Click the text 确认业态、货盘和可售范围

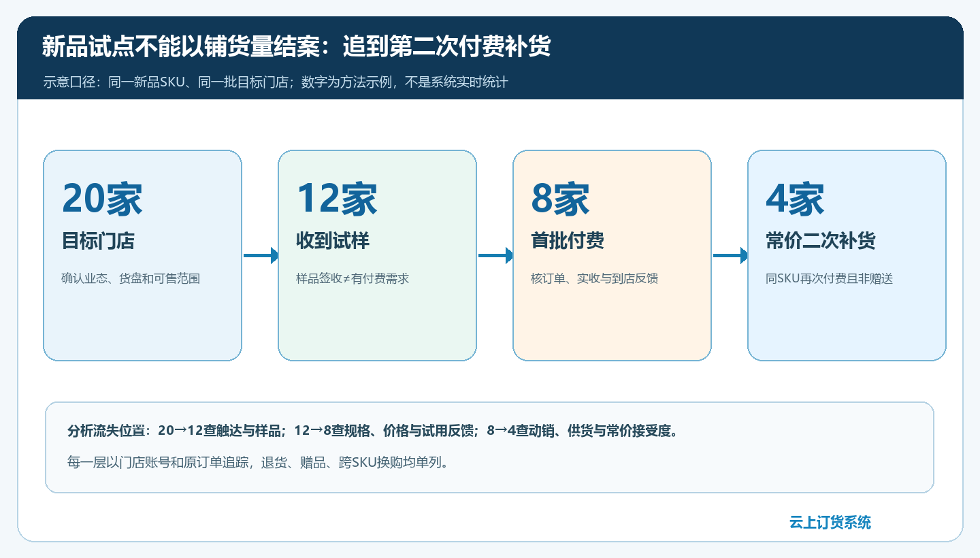click(x=131, y=278)
